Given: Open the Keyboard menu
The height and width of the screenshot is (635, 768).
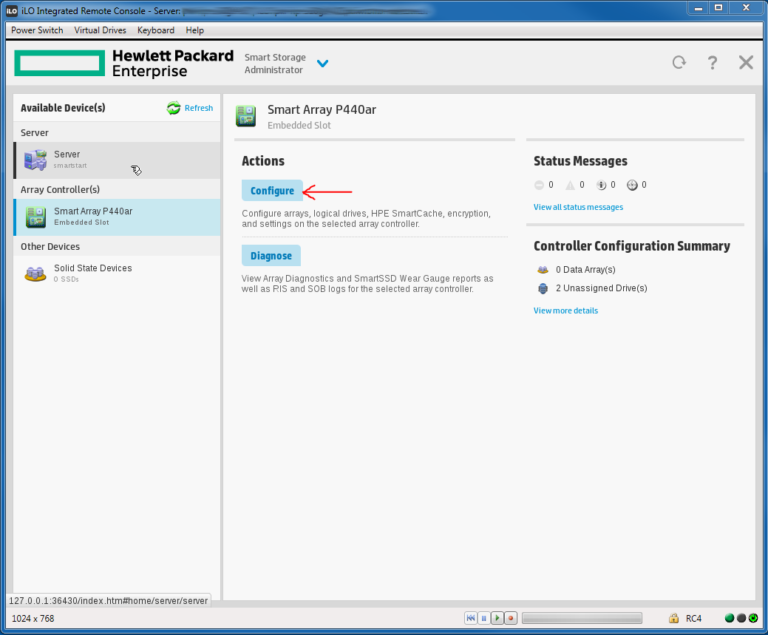Looking at the screenshot, I should point(156,30).
